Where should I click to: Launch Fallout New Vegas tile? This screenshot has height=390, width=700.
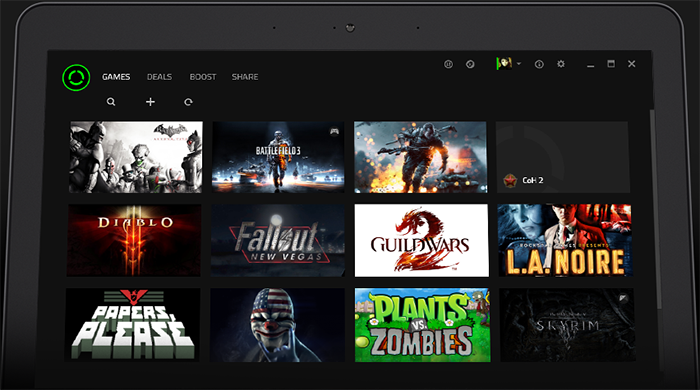click(278, 241)
